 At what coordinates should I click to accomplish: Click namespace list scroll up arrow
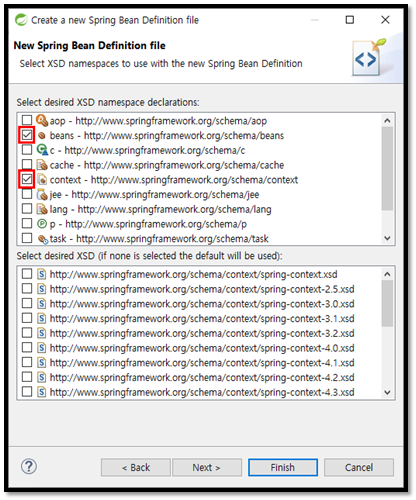point(387,120)
